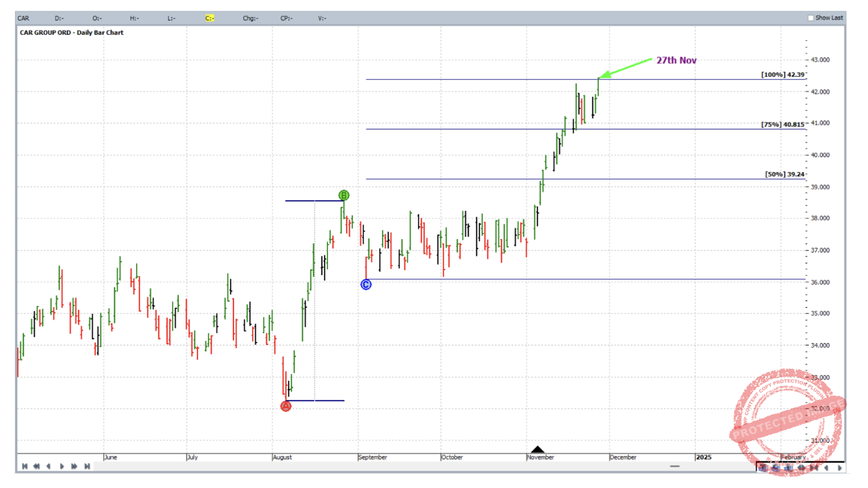Click the [50%] 39.24 level label

[x=784, y=175]
